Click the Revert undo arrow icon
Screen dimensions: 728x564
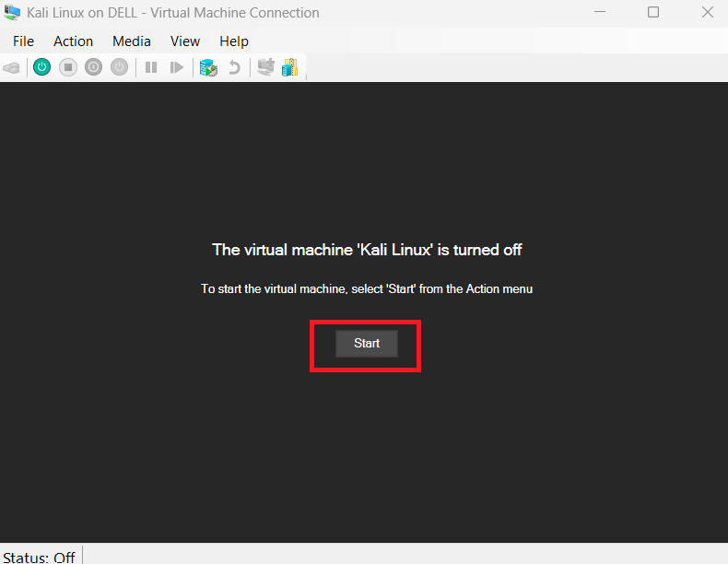point(234,68)
